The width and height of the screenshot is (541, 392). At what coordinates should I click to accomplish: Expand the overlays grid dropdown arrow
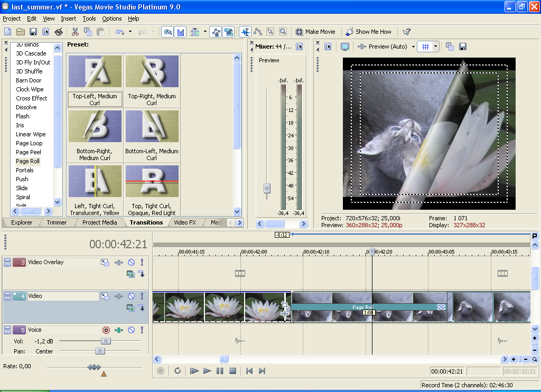(436, 46)
